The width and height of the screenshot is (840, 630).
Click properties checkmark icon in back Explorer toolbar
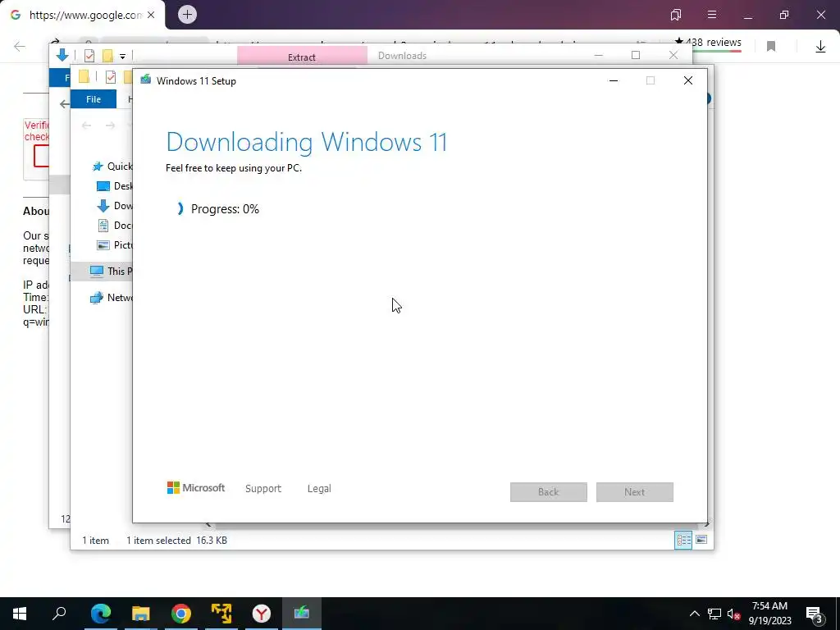89,56
